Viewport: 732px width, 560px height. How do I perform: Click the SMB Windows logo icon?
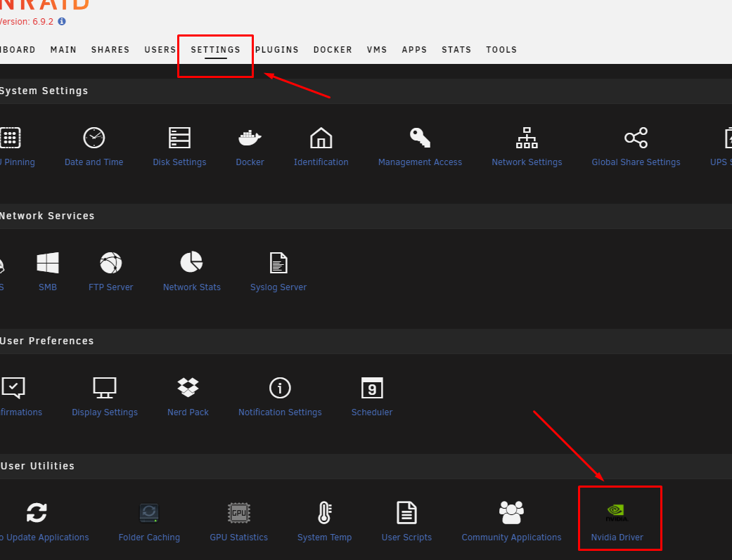tap(48, 263)
